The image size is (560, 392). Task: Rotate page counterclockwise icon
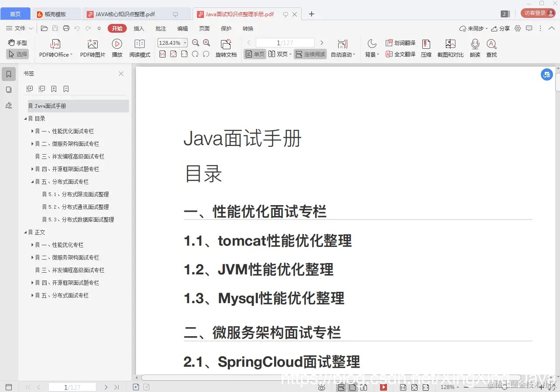click(x=206, y=54)
